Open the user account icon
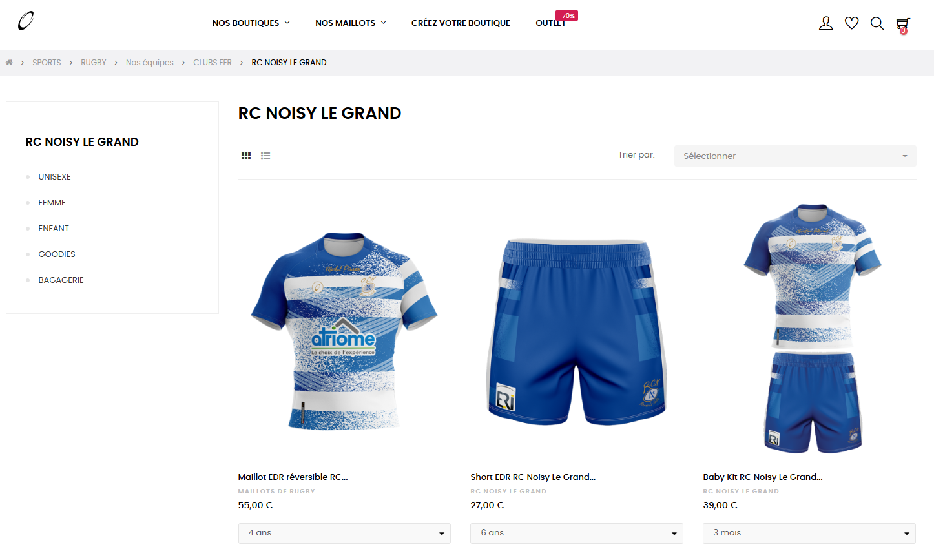The height and width of the screenshot is (560, 934). coord(825,23)
